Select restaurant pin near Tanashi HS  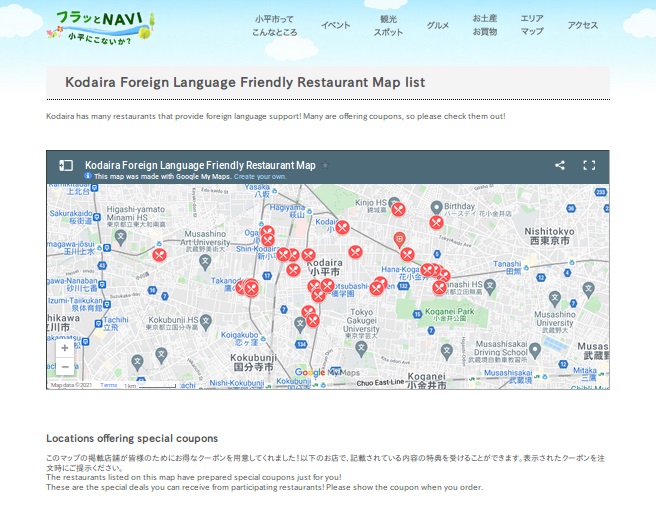tap(439, 287)
